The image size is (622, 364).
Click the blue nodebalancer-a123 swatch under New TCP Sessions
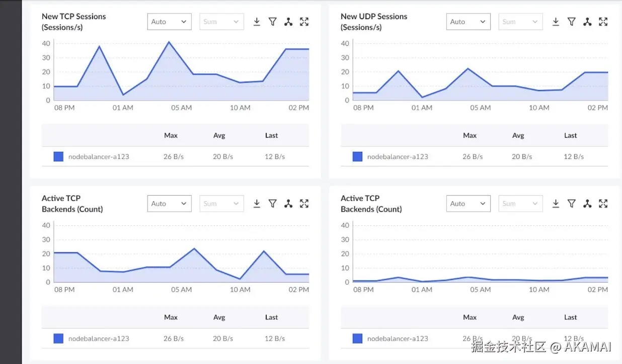coord(58,156)
